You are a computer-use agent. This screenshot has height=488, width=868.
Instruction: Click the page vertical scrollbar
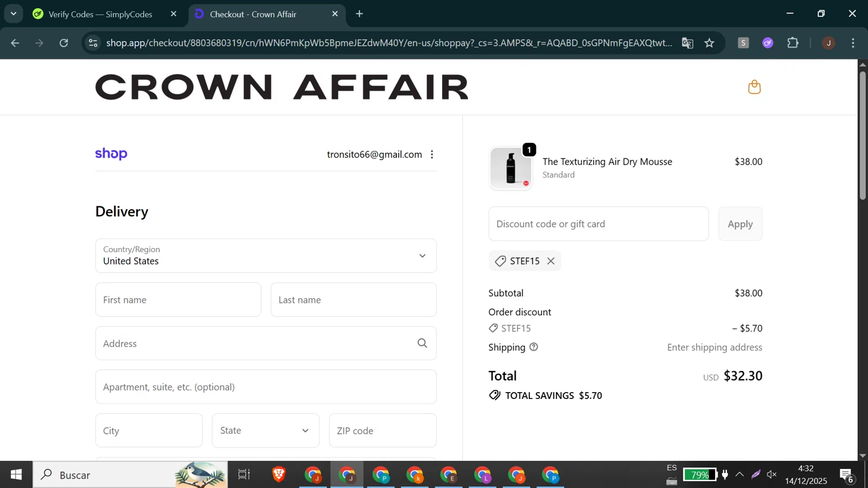pyautogui.click(x=863, y=136)
